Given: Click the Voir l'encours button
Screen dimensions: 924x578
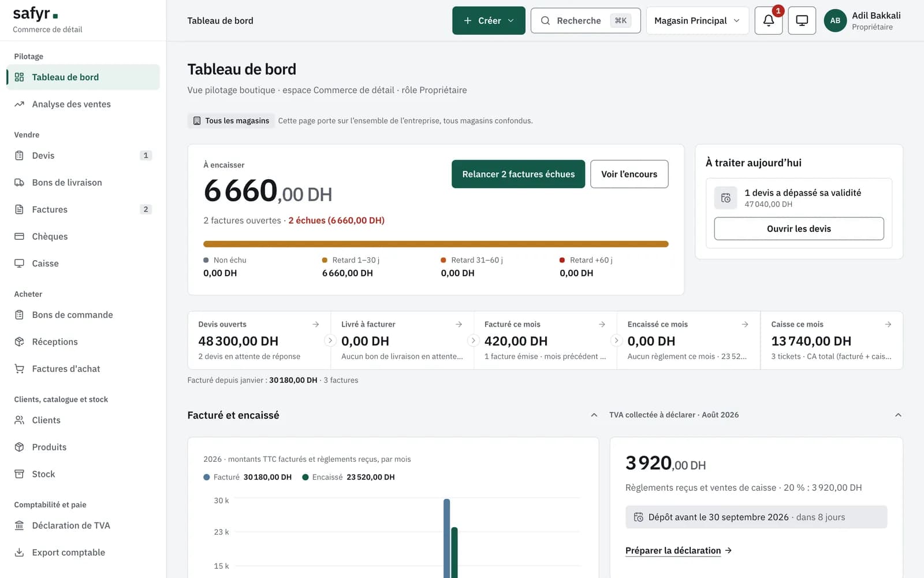Looking at the screenshot, I should pyautogui.click(x=629, y=174).
